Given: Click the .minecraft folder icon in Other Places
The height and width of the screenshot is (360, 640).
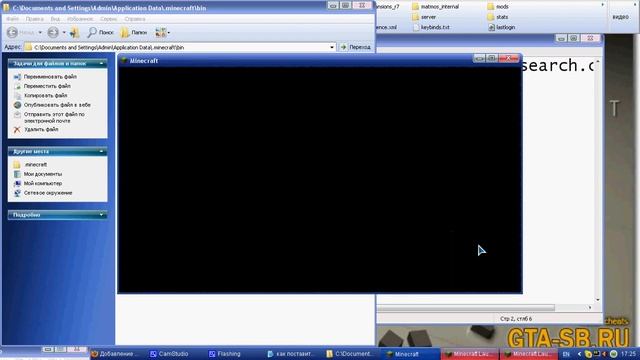Looking at the screenshot, I should coord(17,164).
